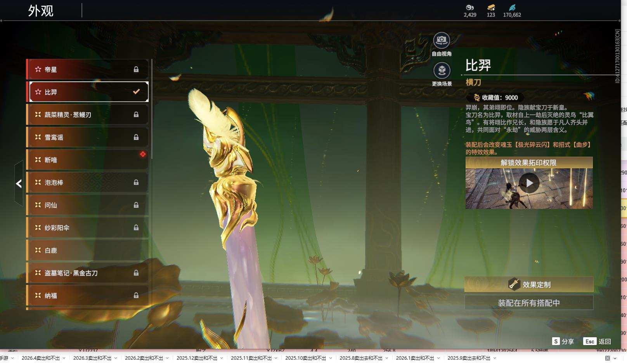Click the red badge on 断喑 item
Image resolution: width=627 pixels, height=364 pixels.
(143, 154)
